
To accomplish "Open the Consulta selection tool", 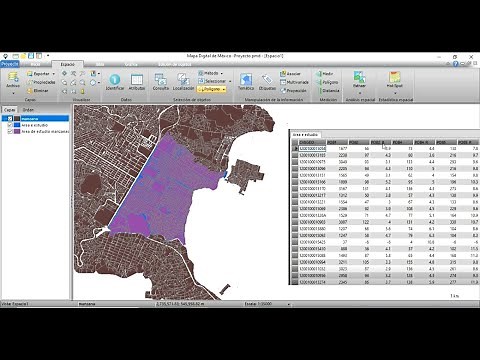I will click(161, 82).
